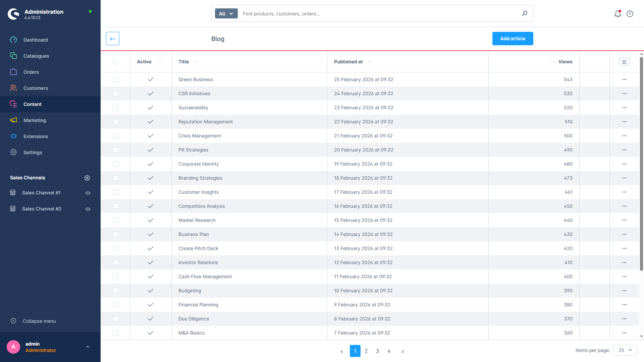Screen dimensions: 644x362
Task: Open row actions for Crisis Management
Action: click(x=624, y=136)
